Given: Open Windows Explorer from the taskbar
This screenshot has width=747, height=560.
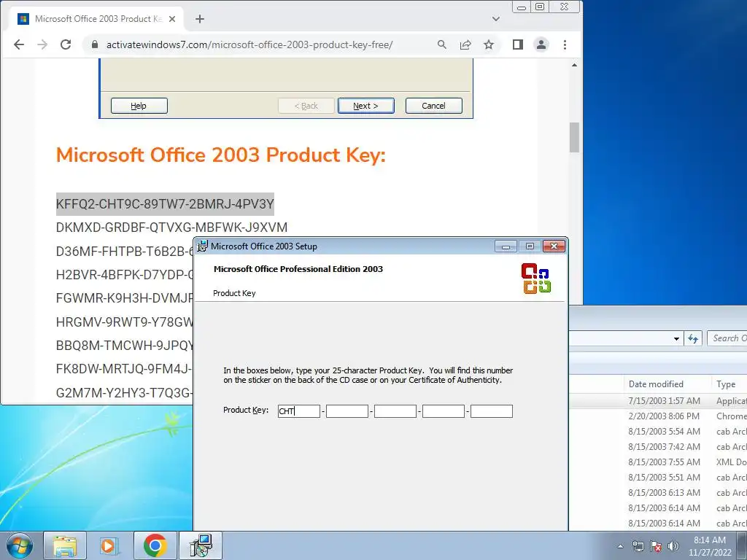Looking at the screenshot, I should click(65, 545).
